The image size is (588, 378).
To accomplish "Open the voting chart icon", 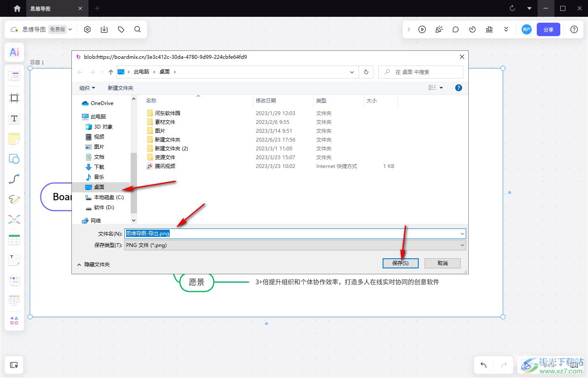I will (x=489, y=29).
